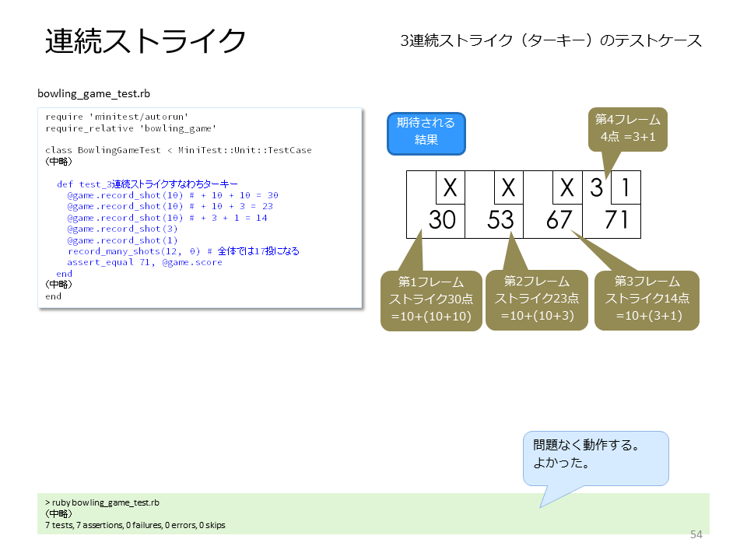Click the slide page number 54
Viewport: 747px width, 560px height.
(696, 534)
